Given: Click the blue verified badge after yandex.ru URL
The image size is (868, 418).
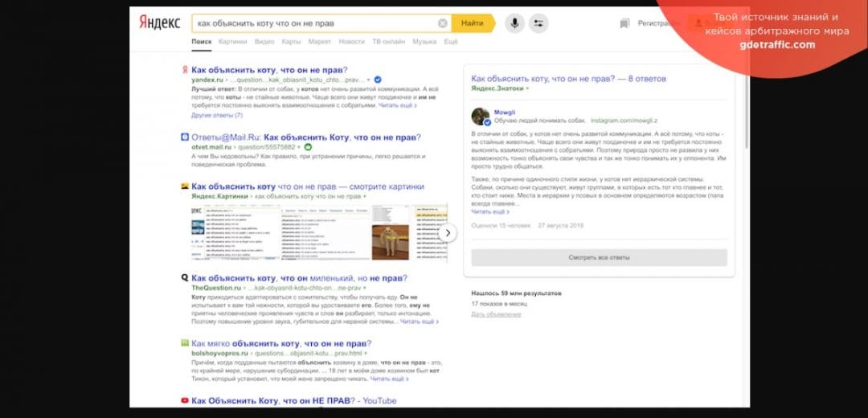Looking at the screenshot, I should [378, 80].
